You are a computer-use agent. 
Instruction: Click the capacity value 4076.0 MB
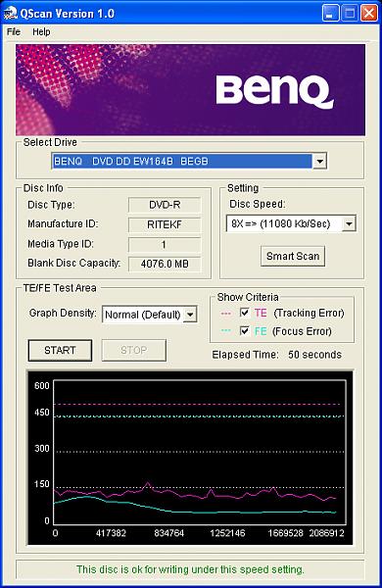tap(165, 264)
